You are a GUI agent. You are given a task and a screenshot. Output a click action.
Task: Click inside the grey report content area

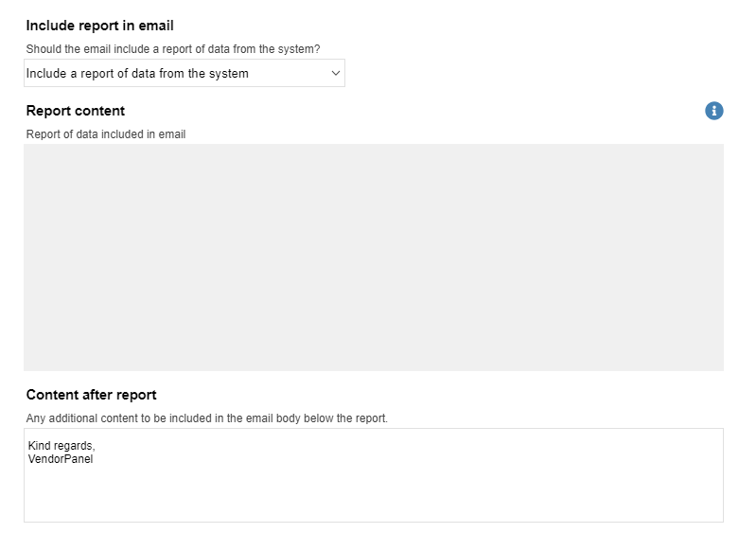click(374, 258)
